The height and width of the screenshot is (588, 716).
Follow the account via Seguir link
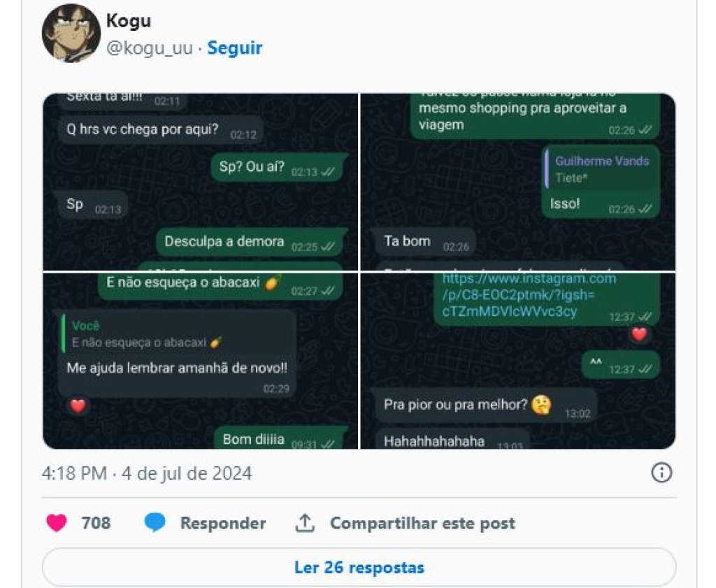[x=235, y=48]
